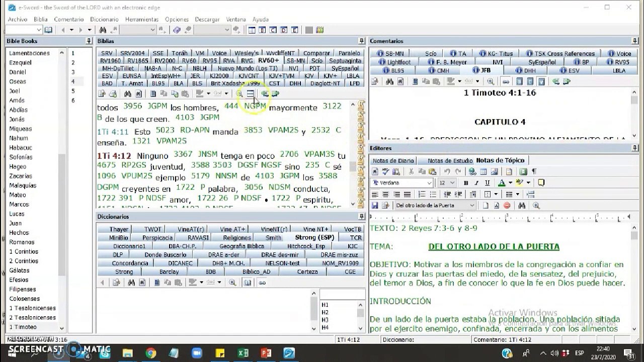644x362 pixels.
Task: Click the layout D icon in main toolbar
Action: (284, 30)
